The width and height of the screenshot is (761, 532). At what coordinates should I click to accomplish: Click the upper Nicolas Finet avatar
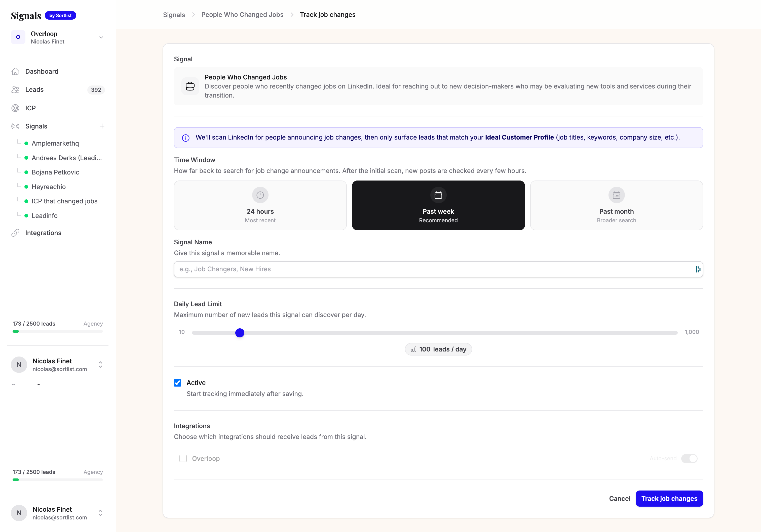coord(19,365)
